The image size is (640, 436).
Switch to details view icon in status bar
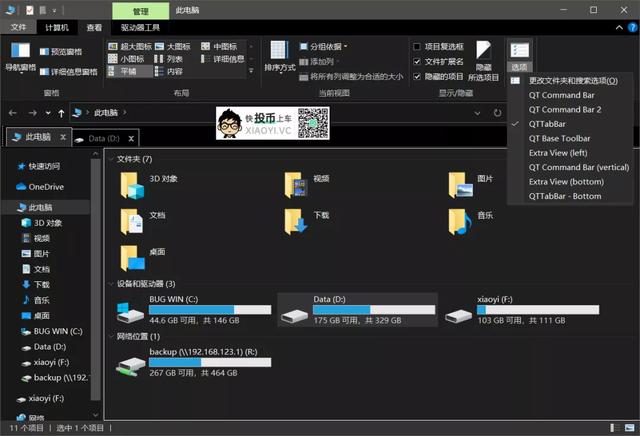point(615,427)
